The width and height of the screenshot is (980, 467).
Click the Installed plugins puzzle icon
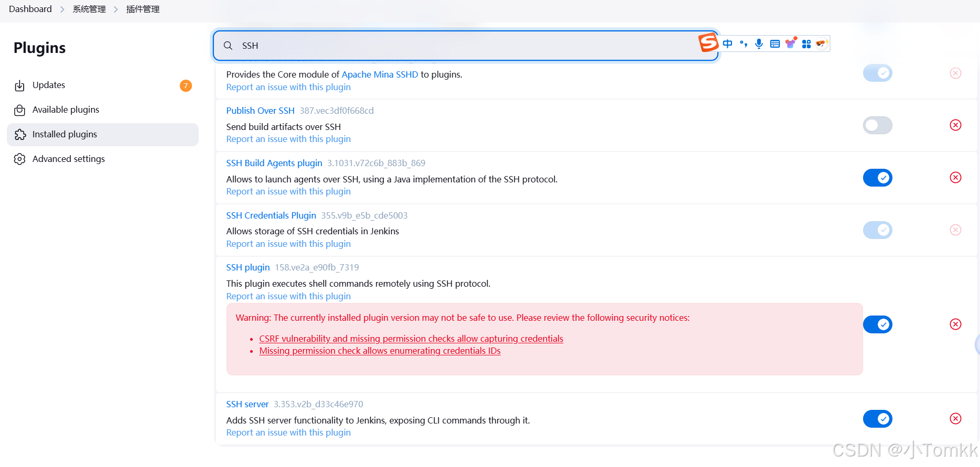point(20,135)
